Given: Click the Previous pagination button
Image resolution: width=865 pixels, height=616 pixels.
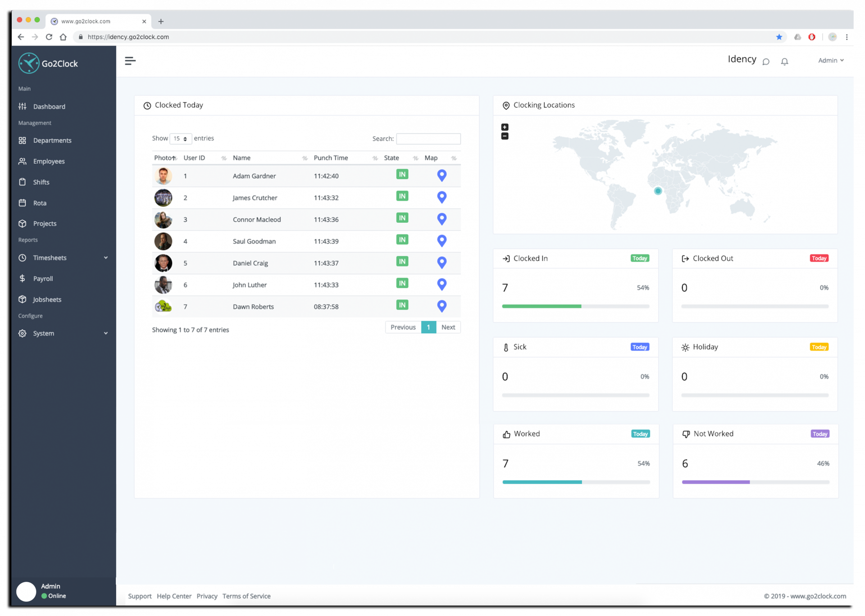Looking at the screenshot, I should (403, 327).
